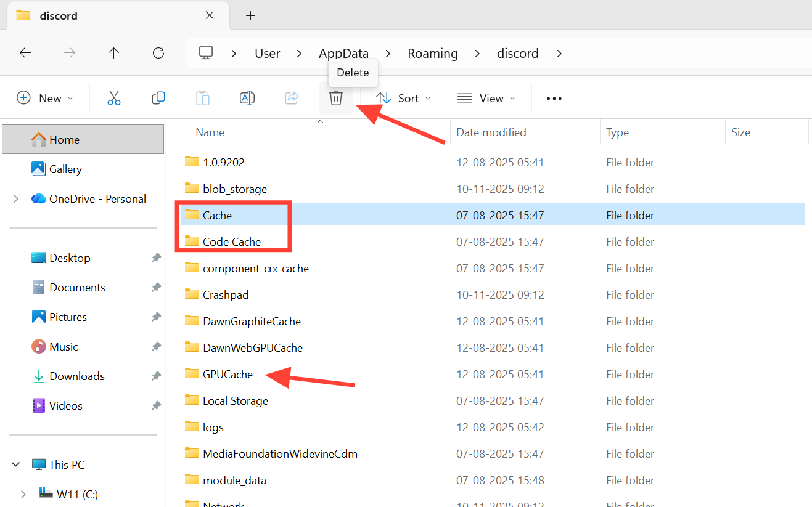Select the Cache folder row
Image resolution: width=812 pixels, height=507 pixels.
click(493, 215)
